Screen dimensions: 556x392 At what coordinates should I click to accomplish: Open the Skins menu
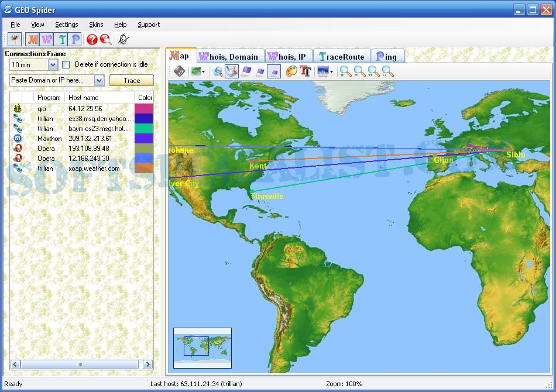[x=96, y=25]
